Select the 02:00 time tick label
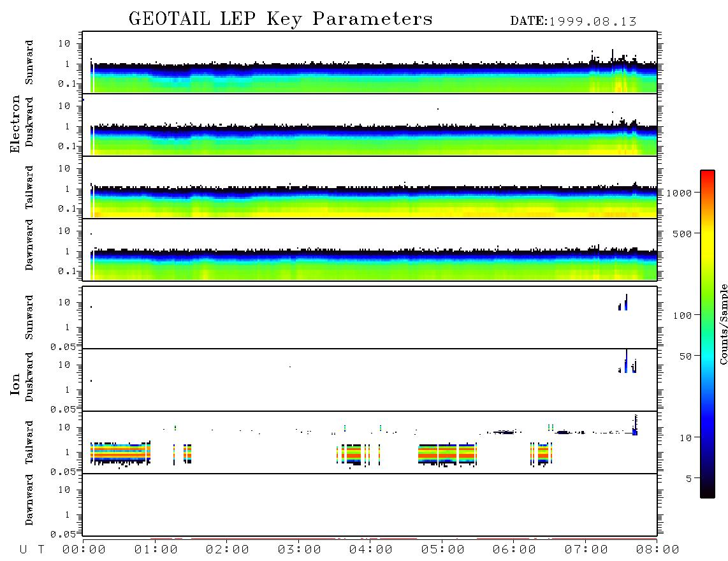 tap(228, 550)
